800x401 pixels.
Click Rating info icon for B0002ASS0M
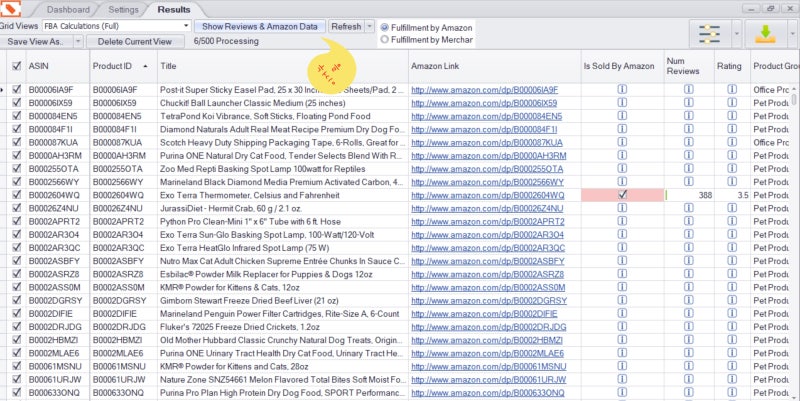(732, 287)
